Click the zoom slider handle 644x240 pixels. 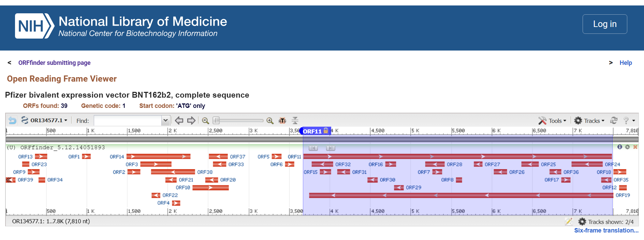click(216, 121)
